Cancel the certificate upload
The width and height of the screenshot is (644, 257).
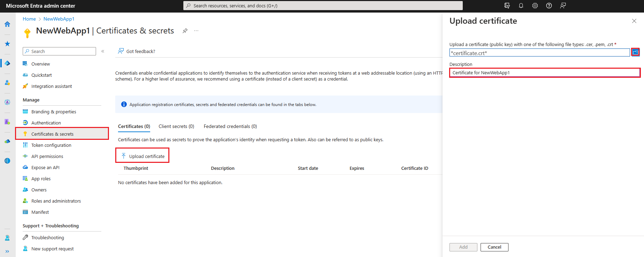(x=495, y=247)
